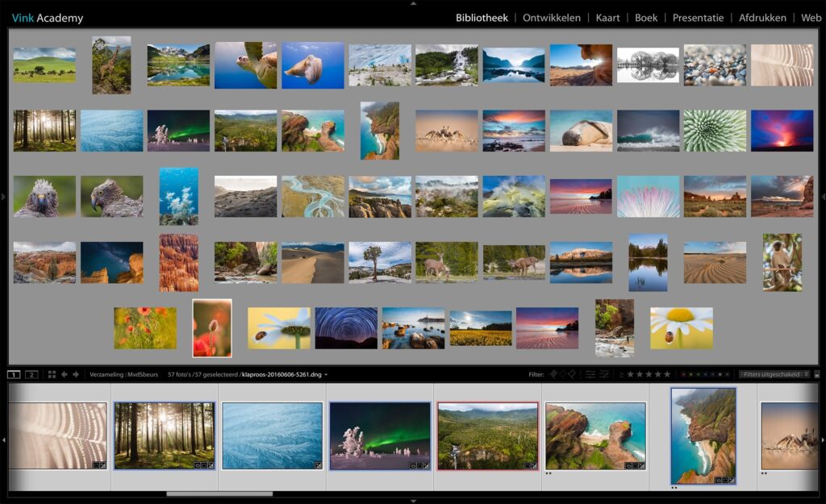Click the crop badge on the forest filmstrip thumbnail
Viewport: 826px width, 504px height.
coord(203,465)
